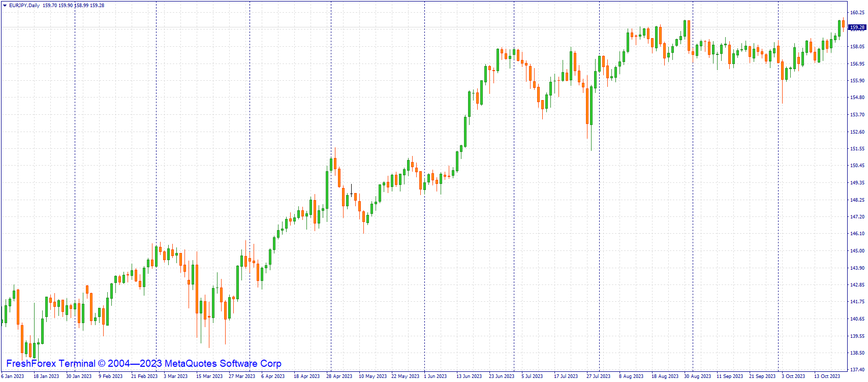Select the 140.65 price level on scale

coord(857,319)
